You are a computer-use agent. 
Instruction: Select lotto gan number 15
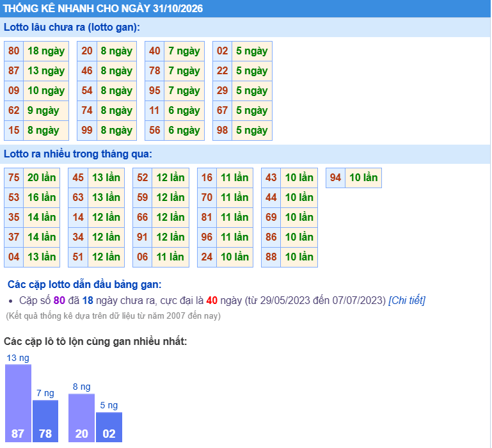coord(14,131)
